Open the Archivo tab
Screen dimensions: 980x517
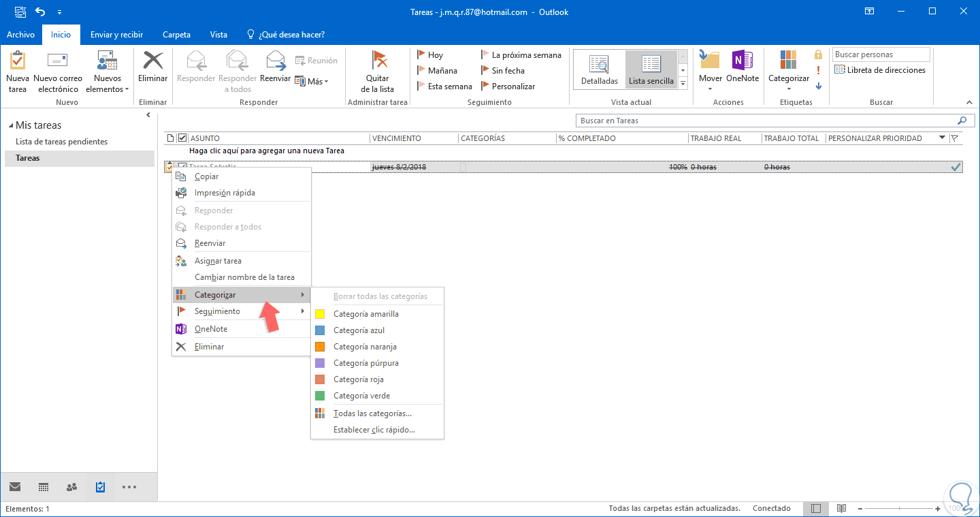[x=20, y=35]
